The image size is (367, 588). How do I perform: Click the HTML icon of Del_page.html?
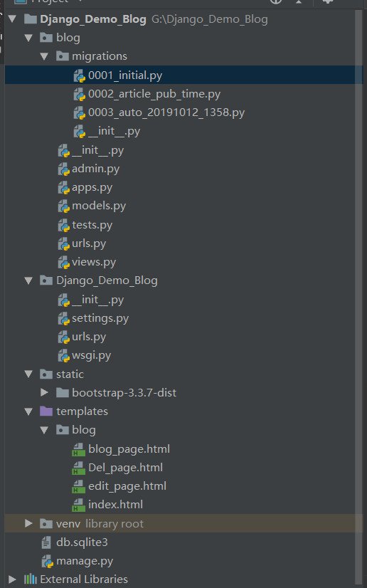[79, 468]
